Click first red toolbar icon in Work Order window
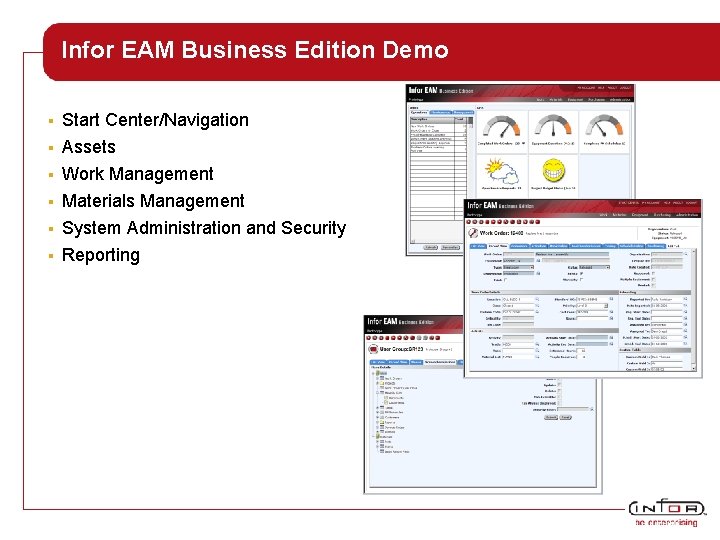Screen dimensions: 720x540 pos(468,222)
